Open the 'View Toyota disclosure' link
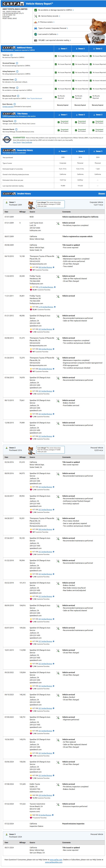The image size is (106, 868). point(34,98)
